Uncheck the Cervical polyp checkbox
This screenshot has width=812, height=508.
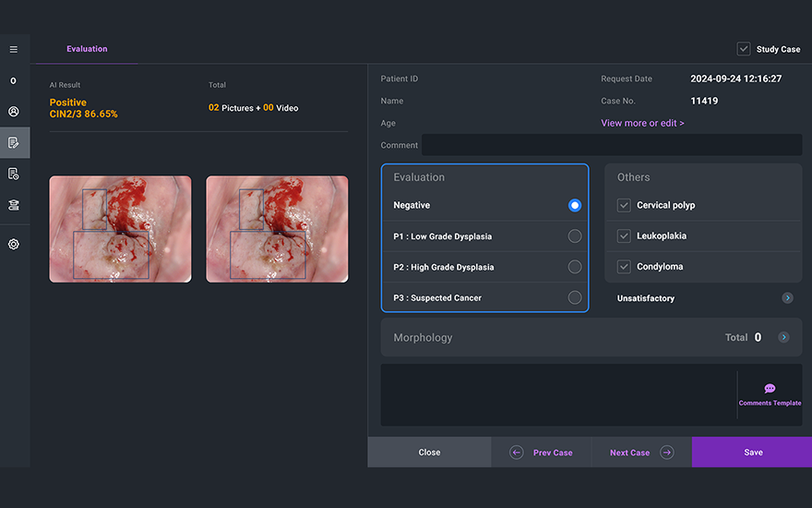pos(624,205)
